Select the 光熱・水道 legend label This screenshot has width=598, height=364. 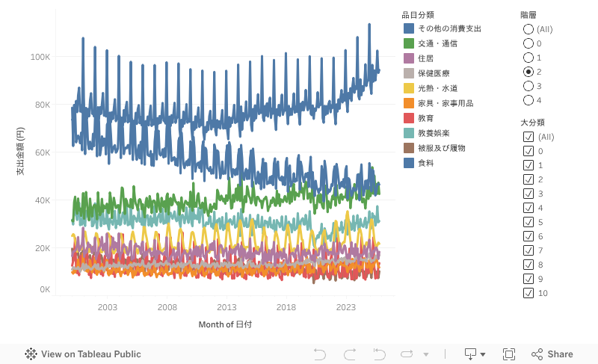click(x=437, y=88)
